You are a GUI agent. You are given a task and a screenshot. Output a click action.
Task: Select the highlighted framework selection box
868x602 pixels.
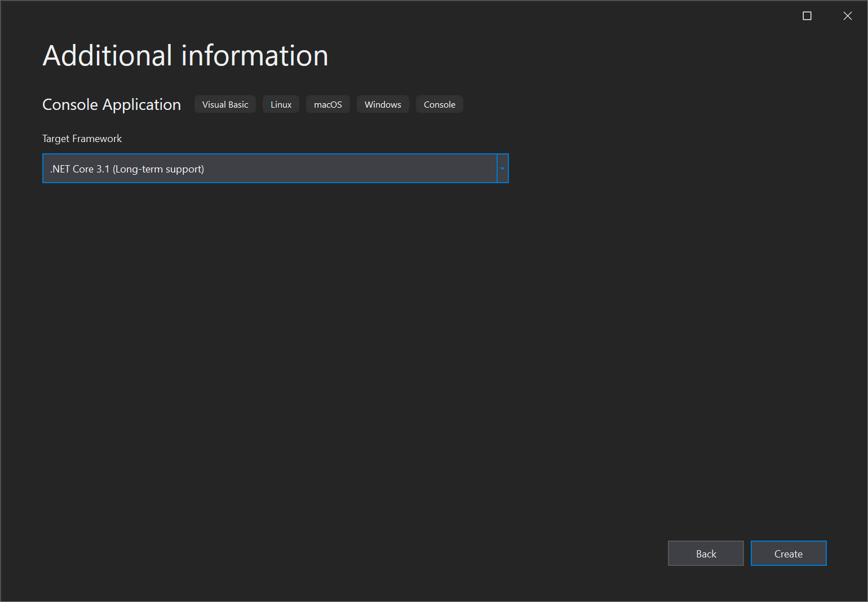pyautogui.click(x=275, y=168)
